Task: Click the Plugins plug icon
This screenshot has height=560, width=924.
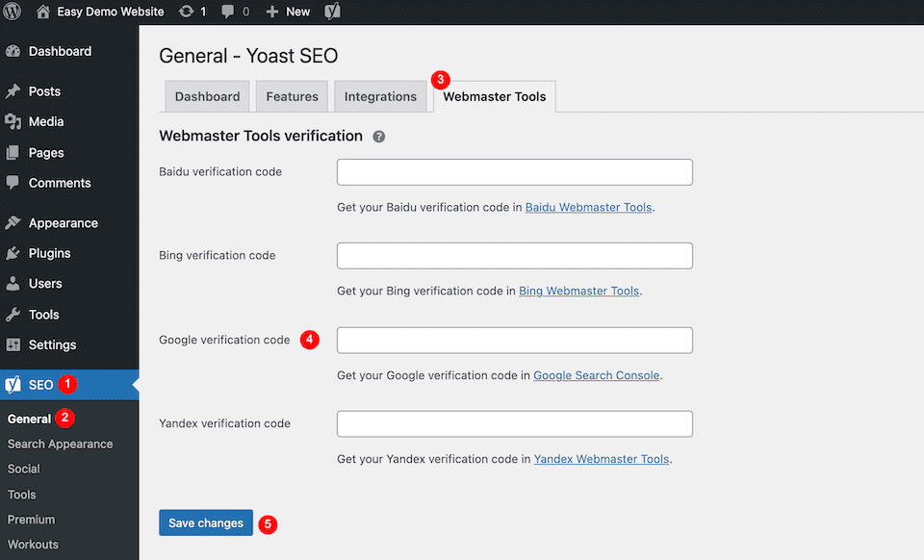Action: [x=13, y=252]
